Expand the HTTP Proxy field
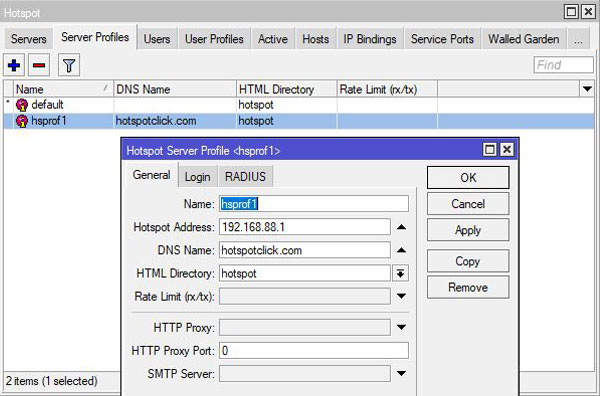The image size is (600, 396). (x=401, y=327)
